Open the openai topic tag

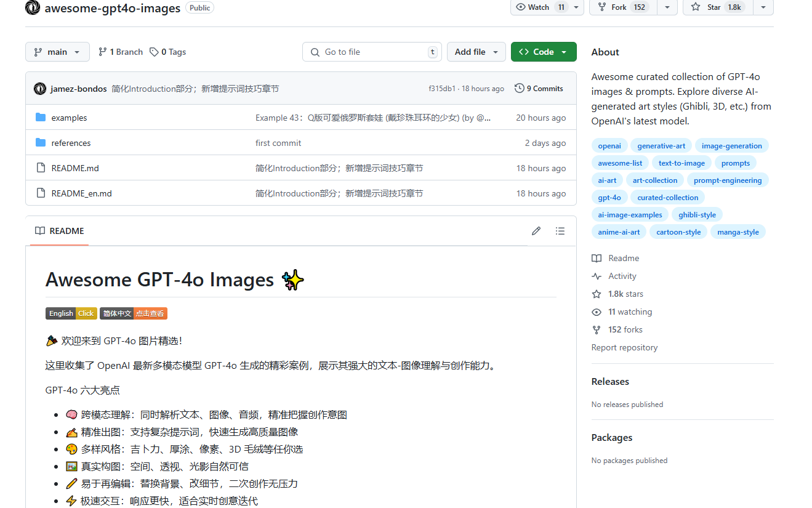point(609,146)
